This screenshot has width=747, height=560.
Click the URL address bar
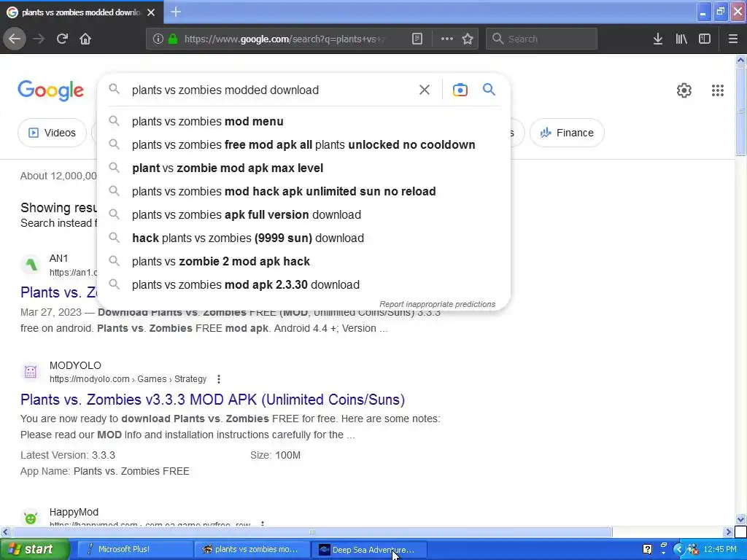click(285, 39)
